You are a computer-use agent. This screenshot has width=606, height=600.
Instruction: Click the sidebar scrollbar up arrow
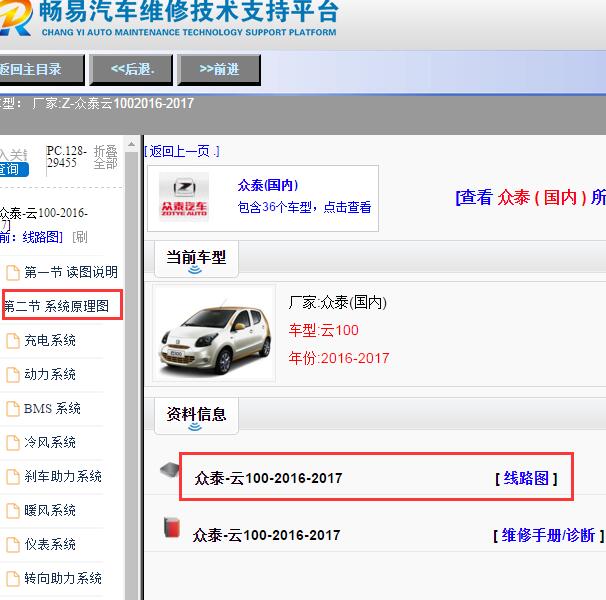[x=131, y=145]
